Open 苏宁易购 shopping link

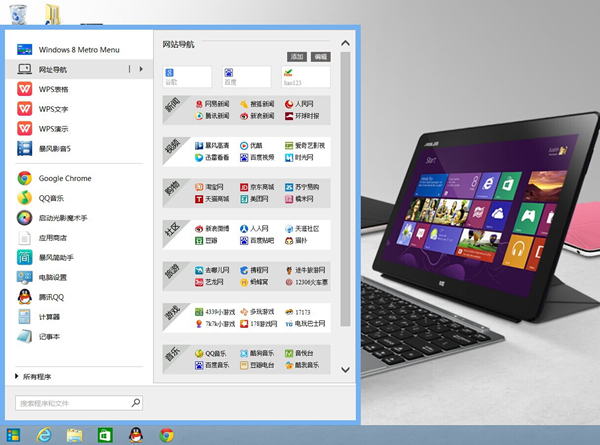pos(302,187)
